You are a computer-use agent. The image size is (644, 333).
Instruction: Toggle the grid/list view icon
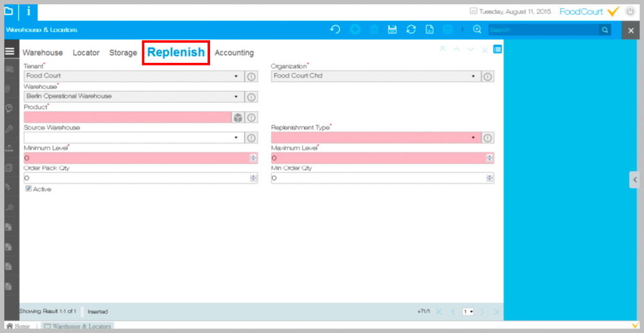(497, 49)
